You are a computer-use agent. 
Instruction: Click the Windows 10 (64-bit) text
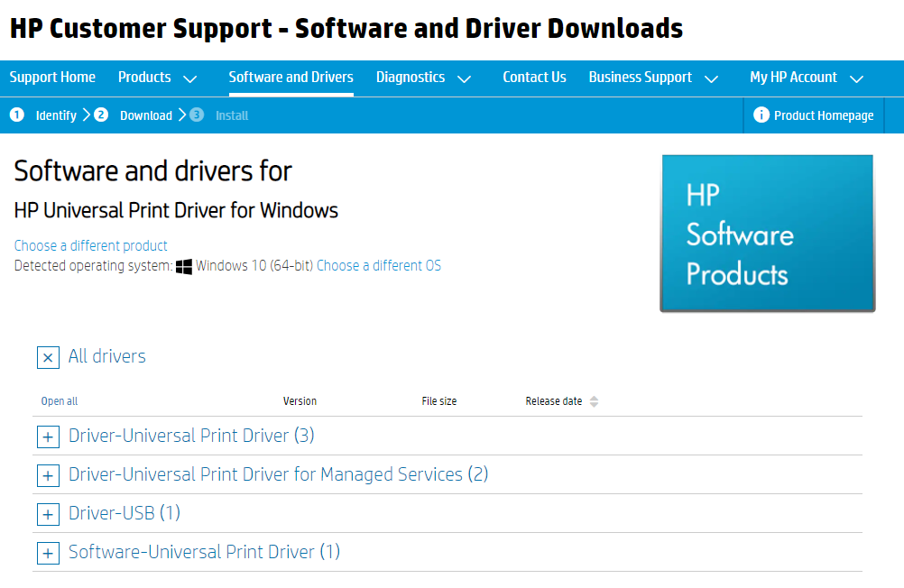point(254,266)
